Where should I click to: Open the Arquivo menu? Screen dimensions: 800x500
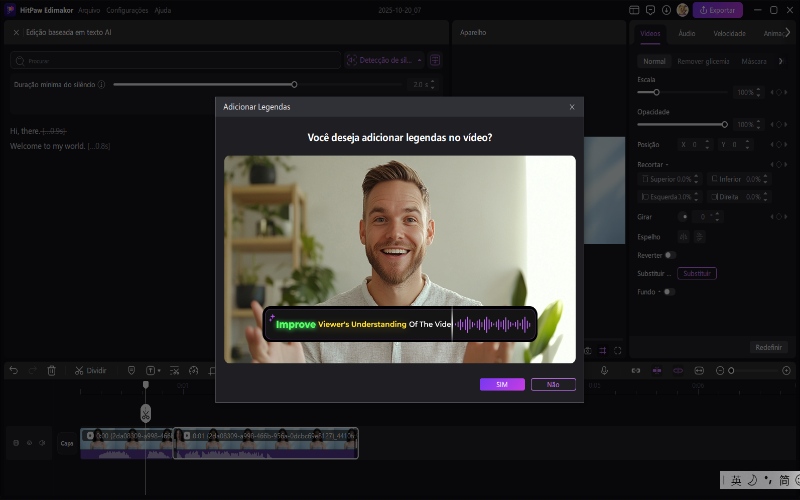pyautogui.click(x=89, y=10)
